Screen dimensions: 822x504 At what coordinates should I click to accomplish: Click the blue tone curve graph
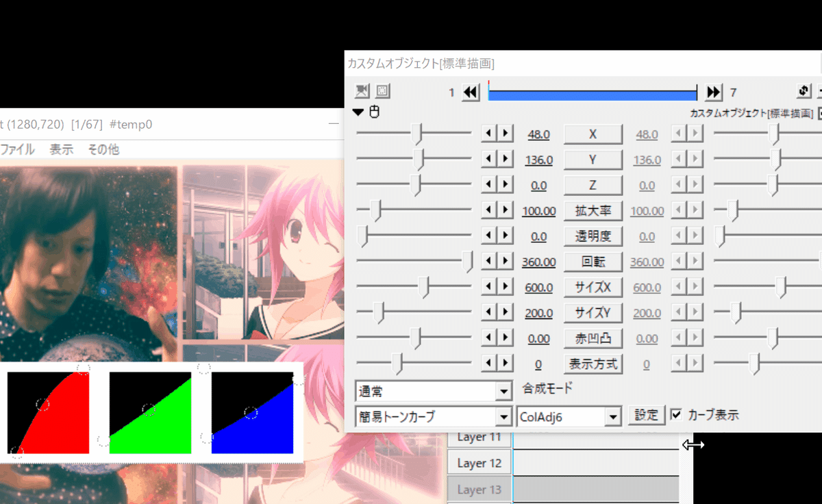[x=253, y=413]
